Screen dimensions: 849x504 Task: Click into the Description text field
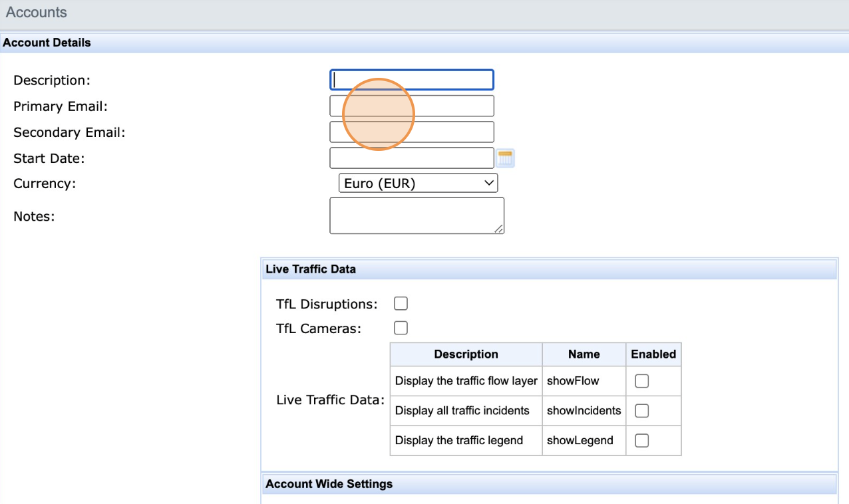coord(411,80)
